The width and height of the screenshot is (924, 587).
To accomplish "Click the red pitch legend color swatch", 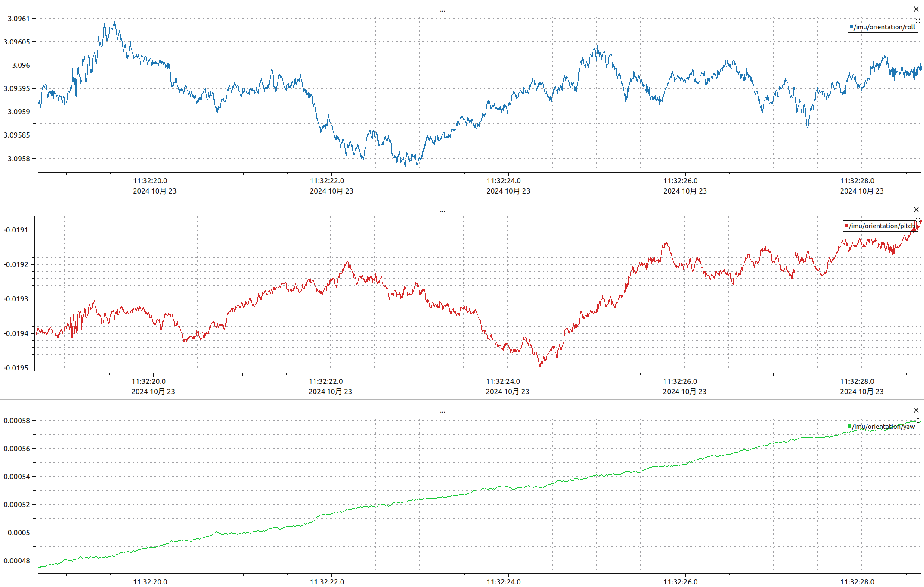I will click(847, 226).
